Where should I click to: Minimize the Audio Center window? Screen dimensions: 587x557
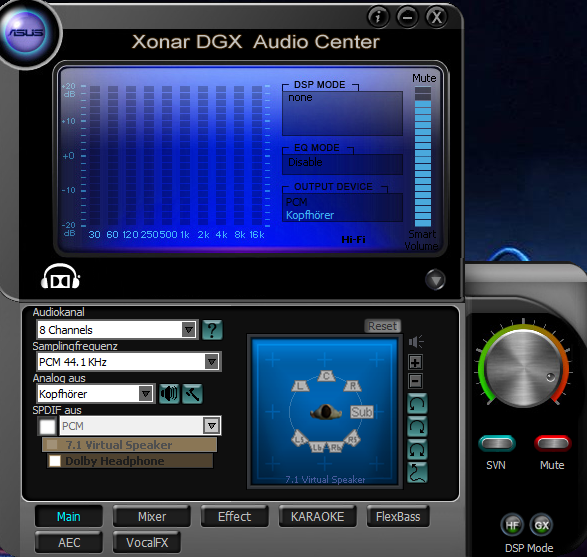[407, 17]
